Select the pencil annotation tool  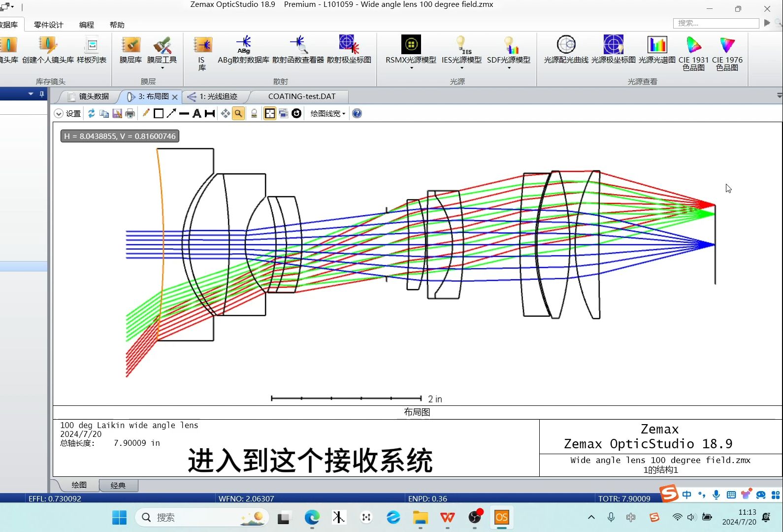point(146,113)
